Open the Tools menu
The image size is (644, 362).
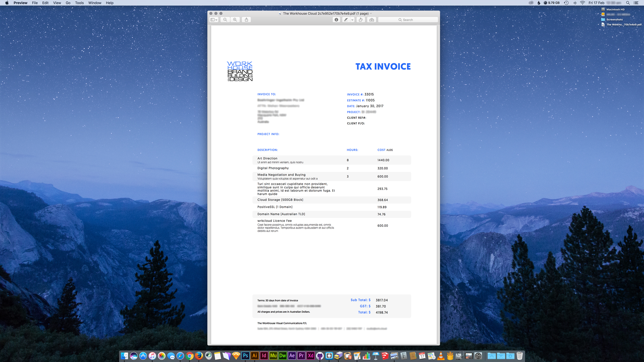click(x=79, y=3)
